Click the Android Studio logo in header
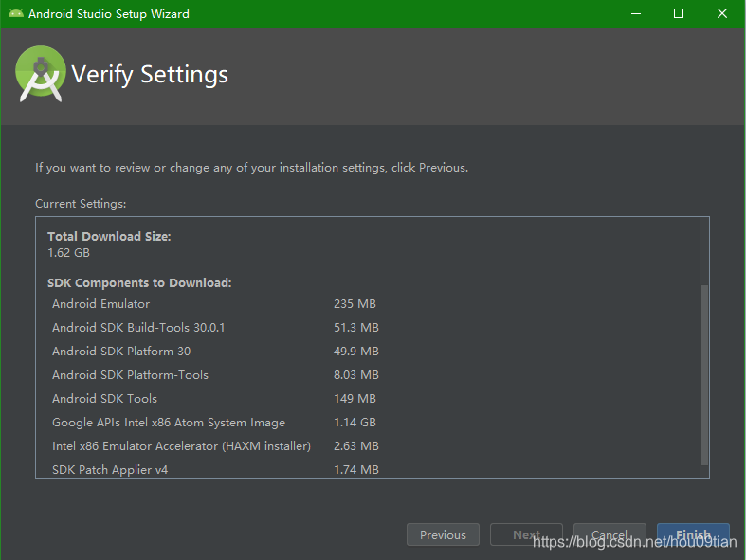This screenshot has width=746, height=560. click(41, 74)
